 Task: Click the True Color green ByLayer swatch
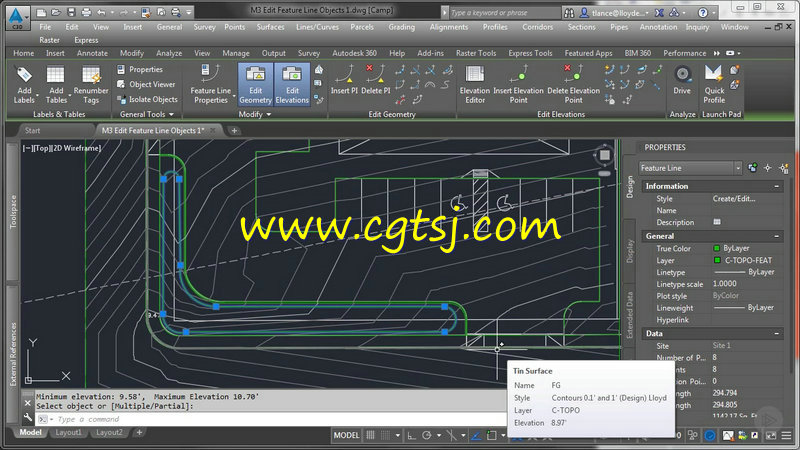point(716,248)
